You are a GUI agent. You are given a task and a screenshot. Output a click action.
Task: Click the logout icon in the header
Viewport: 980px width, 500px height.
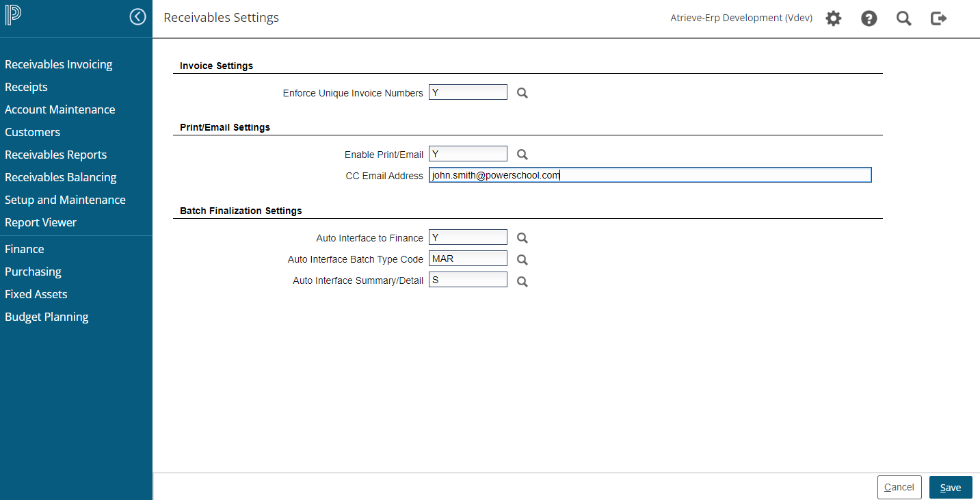(938, 18)
